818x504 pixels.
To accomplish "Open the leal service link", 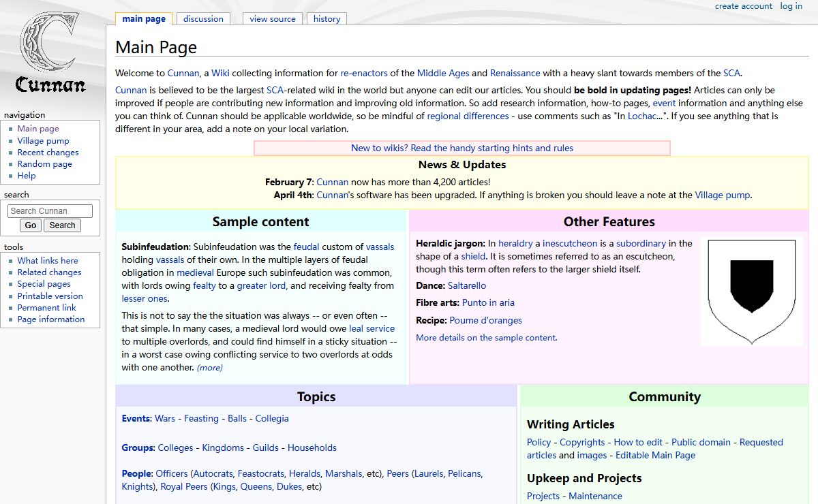I will pos(372,329).
